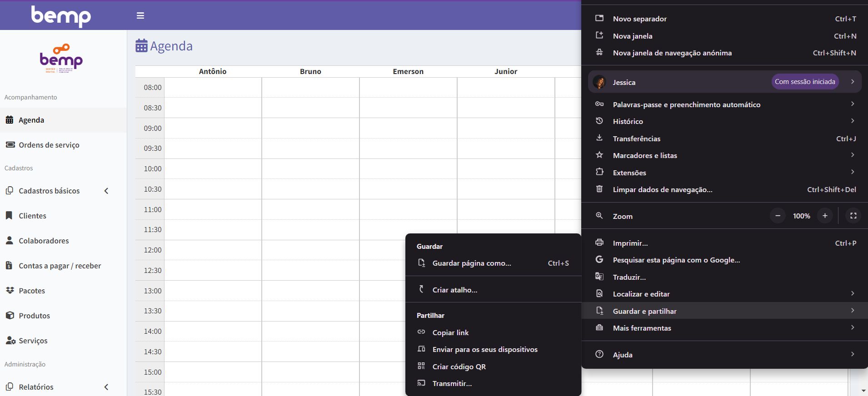Click the Nova janela window icon
Image resolution: width=868 pixels, height=396 pixels.
click(x=599, y=35)
